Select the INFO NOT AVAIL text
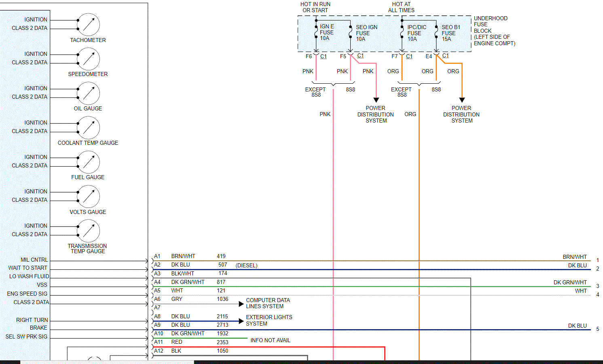 pyautogui.click(x=270, y=340)
